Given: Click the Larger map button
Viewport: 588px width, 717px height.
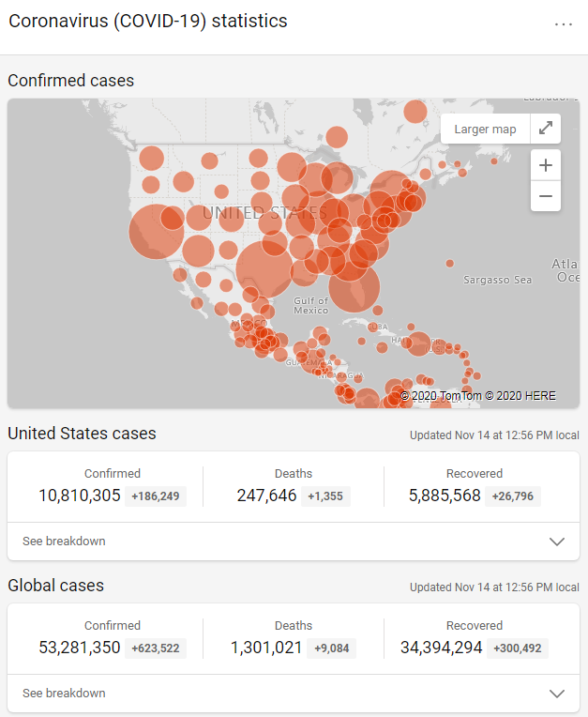Looking at the screenshot, I should tap(485, 130).
